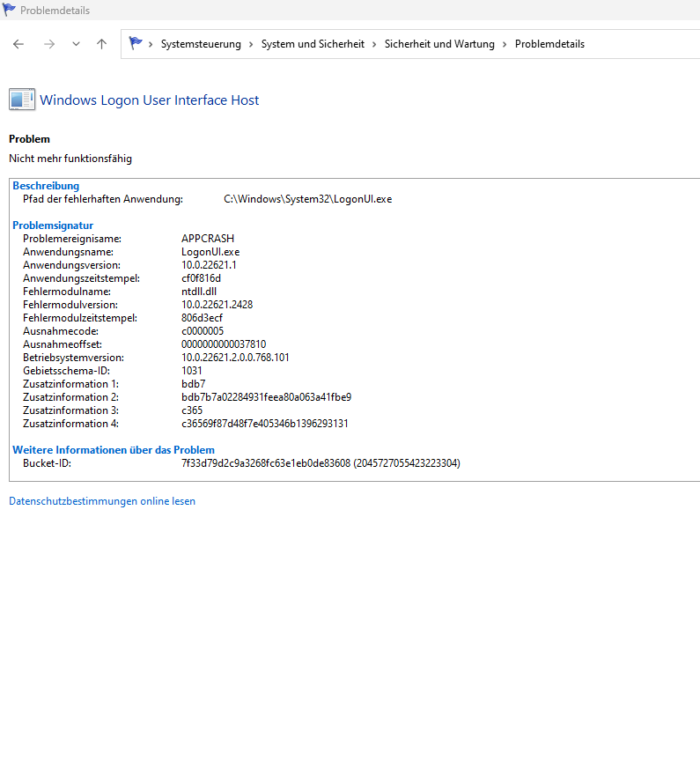Navigate to Systemsteuerung in the breadcrumb
The image size is (700, 776).
(x=201, y=44)
